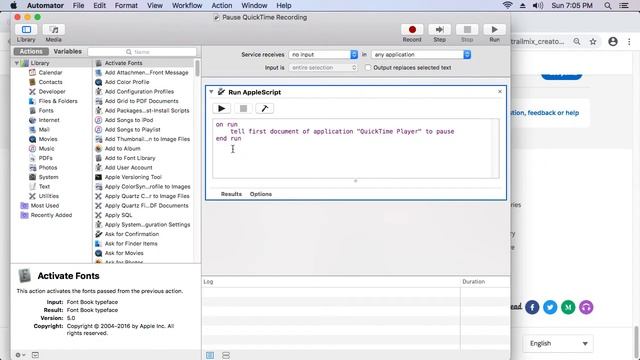Select the Add Songs to Playlist action
Screen dimensions: 640x360
[x=132, y=129]
